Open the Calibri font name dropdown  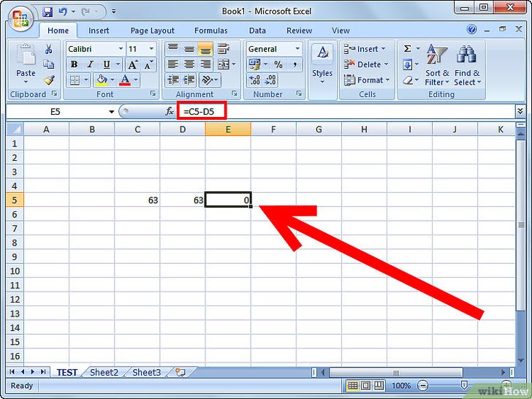120,49
